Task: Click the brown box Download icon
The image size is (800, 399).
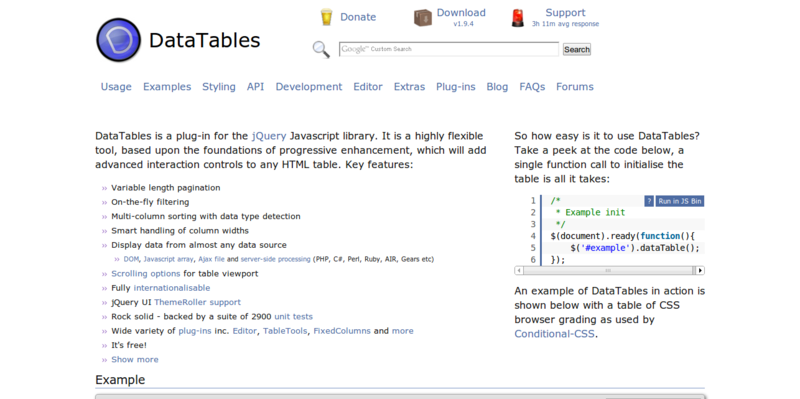Action: pos(422,18)
